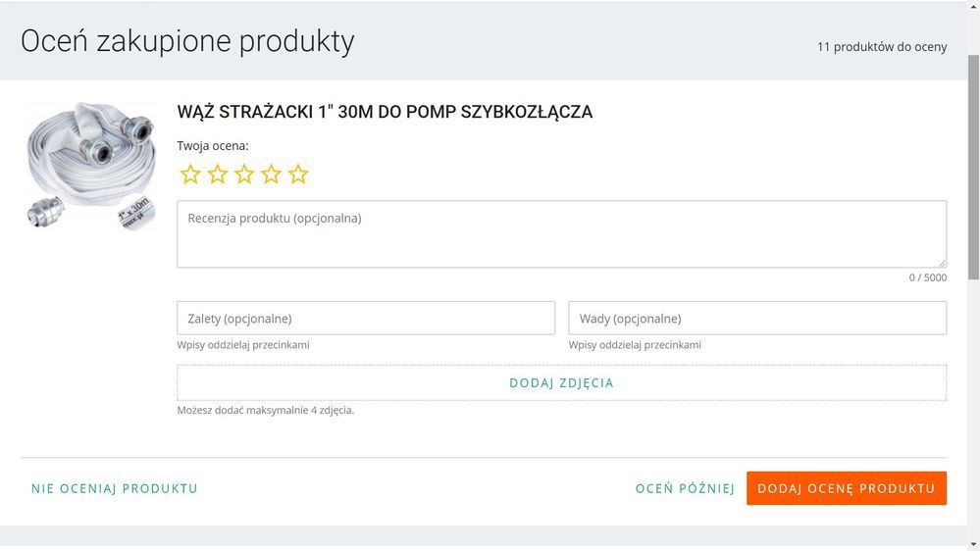
Task: Click the scrollbar up arrow
Action: click(x=974, y=6)
